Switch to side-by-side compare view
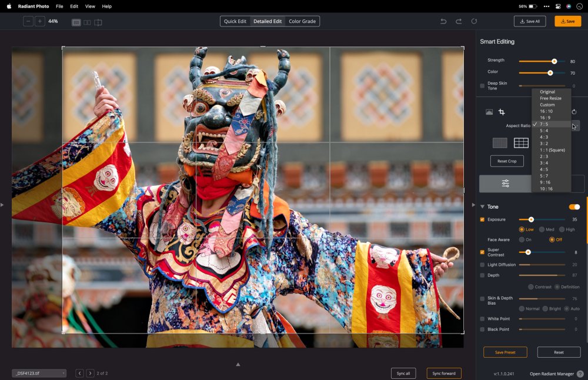The height and width of the screenshot is (380, 588). click(87, 22)
